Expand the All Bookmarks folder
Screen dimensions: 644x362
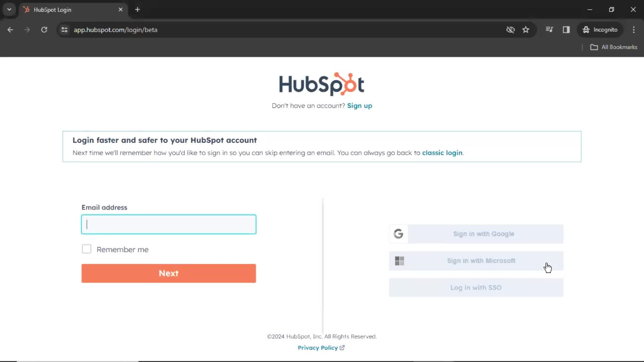coord(614,47)
